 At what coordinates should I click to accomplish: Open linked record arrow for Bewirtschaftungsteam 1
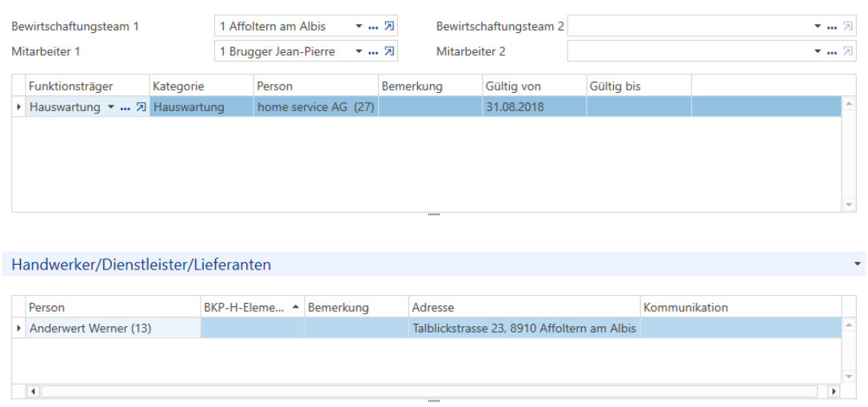pos(389,26)
